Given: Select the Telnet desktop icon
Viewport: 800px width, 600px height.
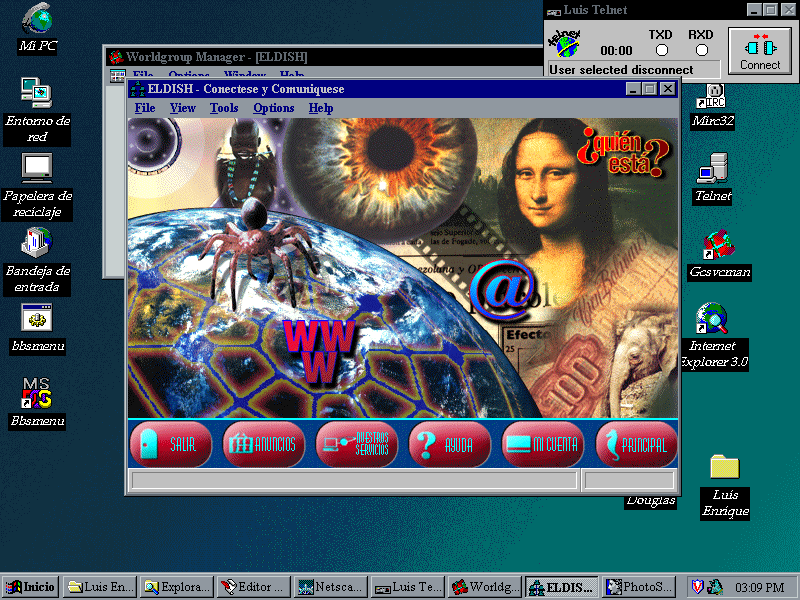Looking at the screenshot, I should [x=712, y=168].
